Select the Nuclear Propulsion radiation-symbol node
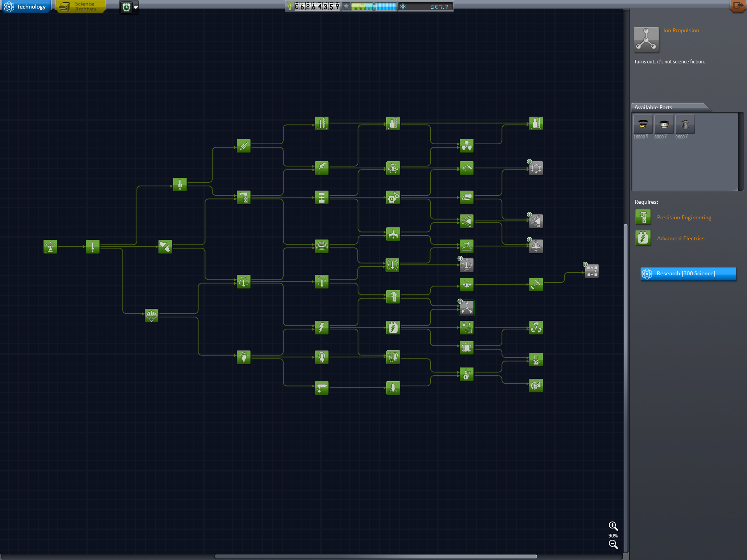747x560 pixels. click(x=466, y=146)
